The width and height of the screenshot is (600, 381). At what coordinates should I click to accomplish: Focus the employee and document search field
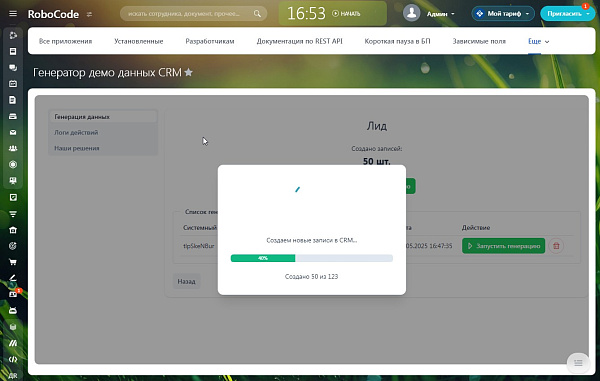(x=188, y=14)
